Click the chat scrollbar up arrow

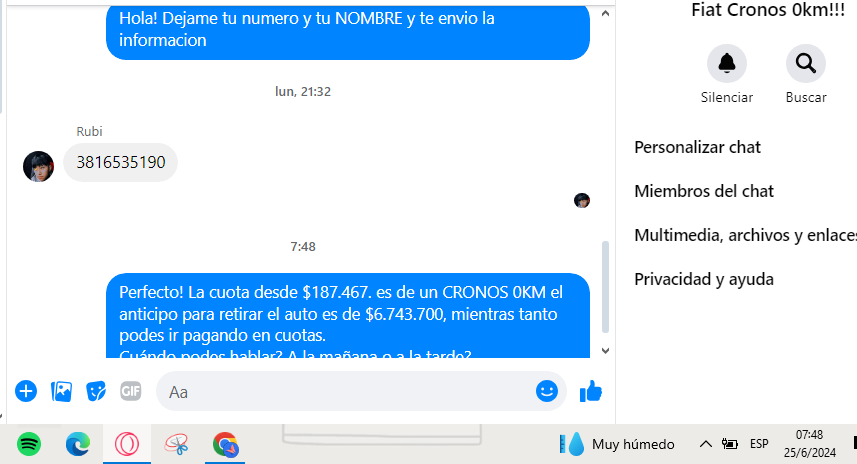coord(605,14)
